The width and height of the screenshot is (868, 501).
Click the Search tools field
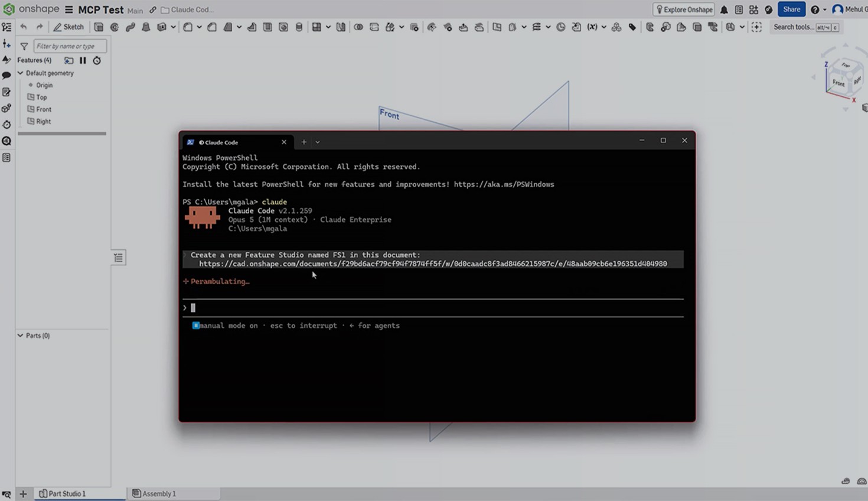point(807,27)
